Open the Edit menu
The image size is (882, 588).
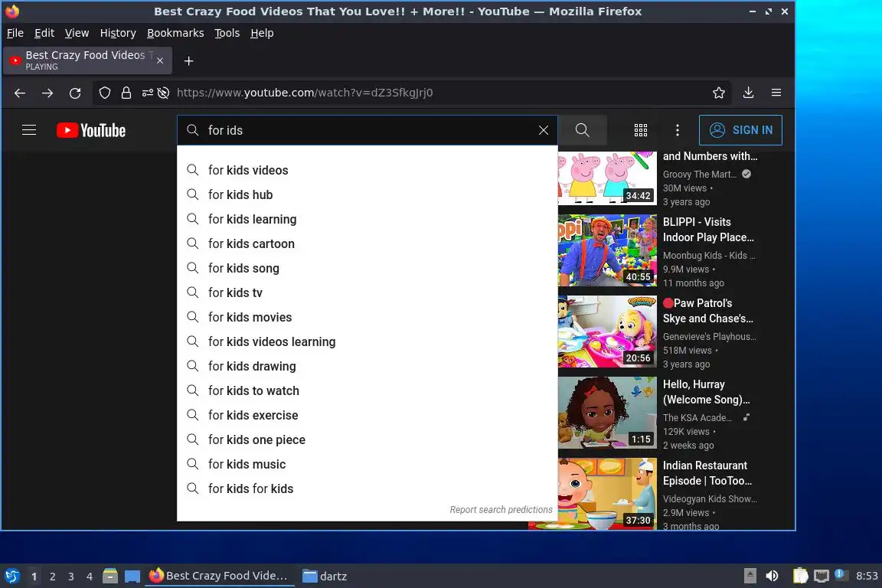[x=44, y=33]
